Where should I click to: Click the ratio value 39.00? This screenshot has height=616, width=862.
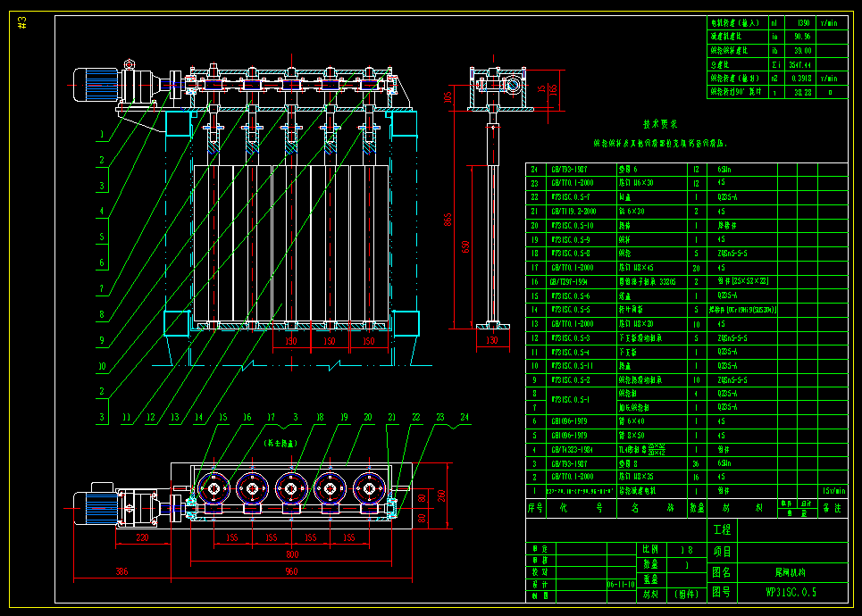[x=803, y=51]
